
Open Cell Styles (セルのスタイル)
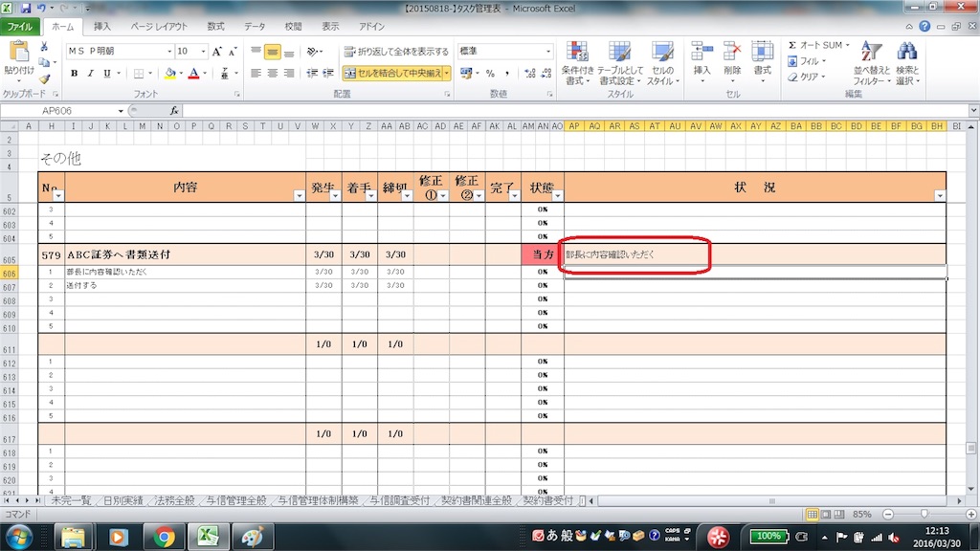click(662, 62)
